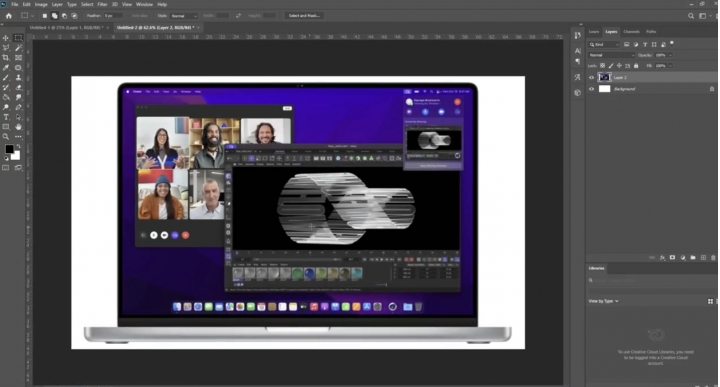Viewport: 720px width, 387px height.
Task: Toggle the lock all layer attributes icon
Action: [636, 66]
